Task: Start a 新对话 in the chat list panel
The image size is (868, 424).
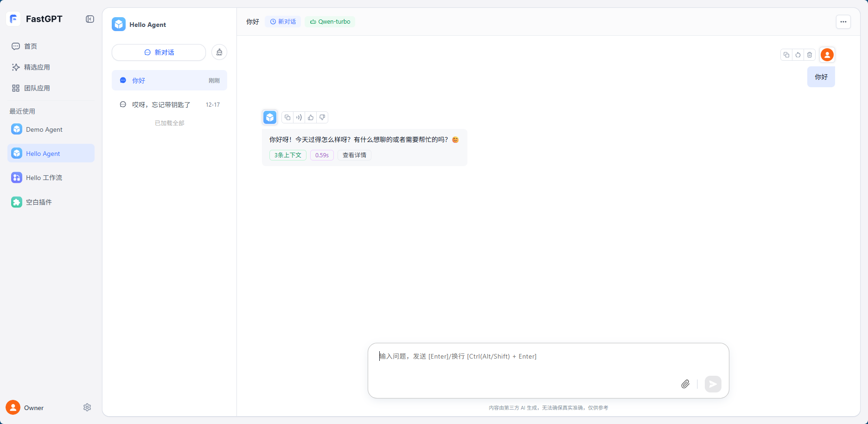Action: point(159,52)
